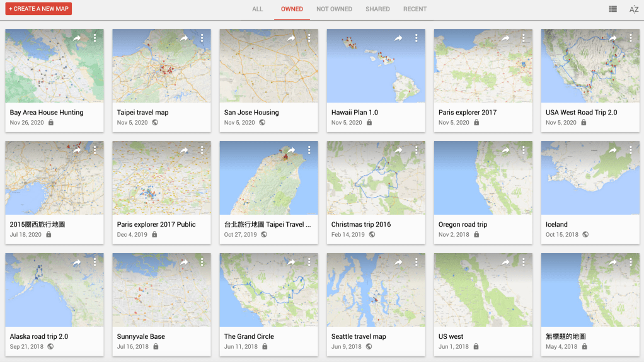
Task: Click share icon on Iceland map card
Action: coord(612,150)
